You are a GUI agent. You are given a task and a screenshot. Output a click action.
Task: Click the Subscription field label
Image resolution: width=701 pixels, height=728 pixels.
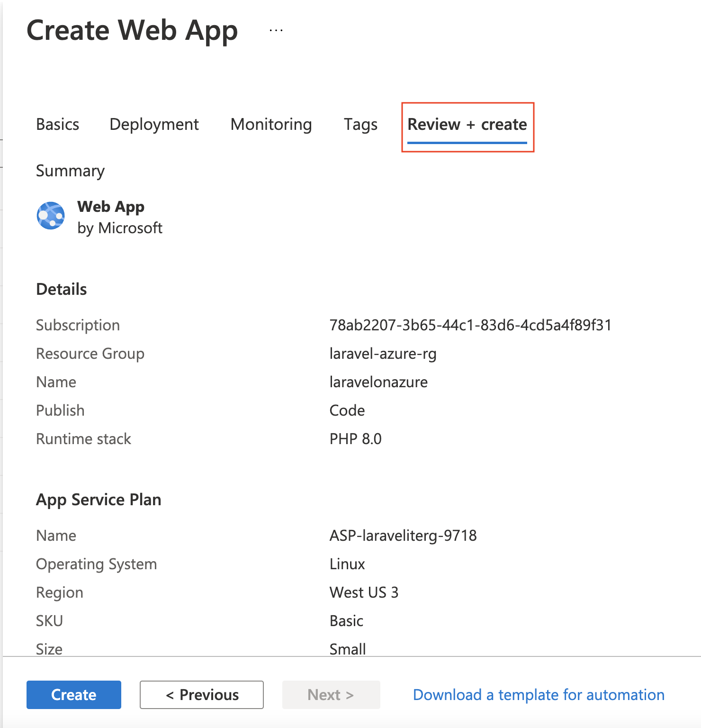pos(78,325)
